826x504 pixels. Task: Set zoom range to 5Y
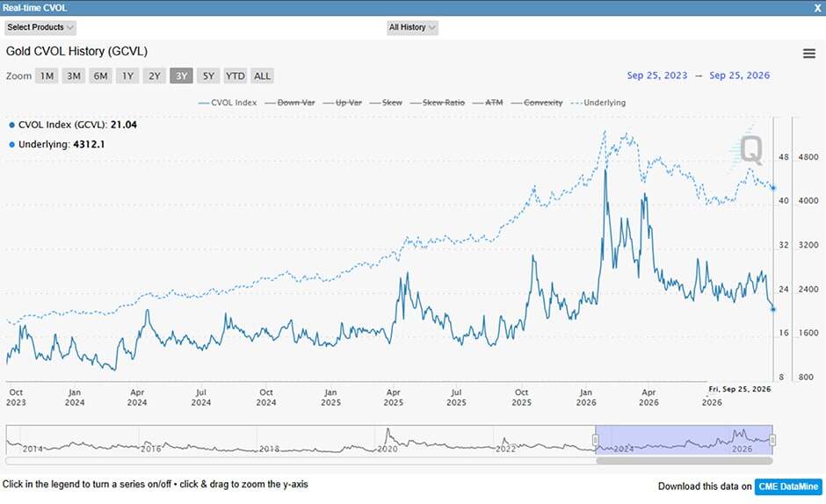(208, 76)
